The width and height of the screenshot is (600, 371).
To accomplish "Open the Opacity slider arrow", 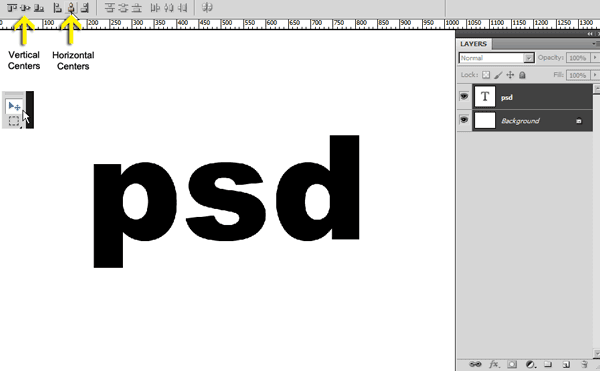I will (595, 58).
